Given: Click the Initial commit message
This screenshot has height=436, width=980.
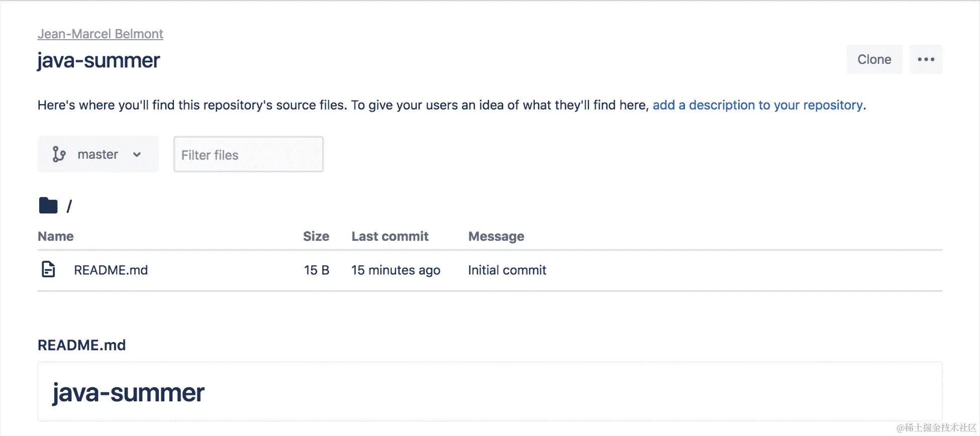Looking at the screenshot, I should pos(507,270).
